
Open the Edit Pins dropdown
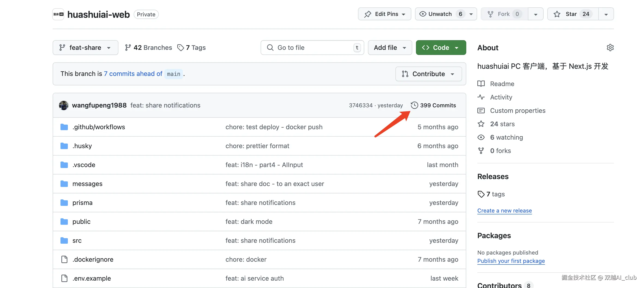pos(385,14)
